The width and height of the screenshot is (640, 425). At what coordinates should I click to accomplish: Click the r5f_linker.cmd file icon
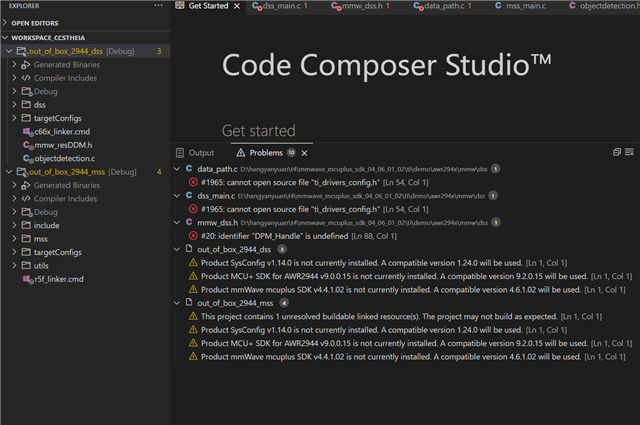[28, 279]
